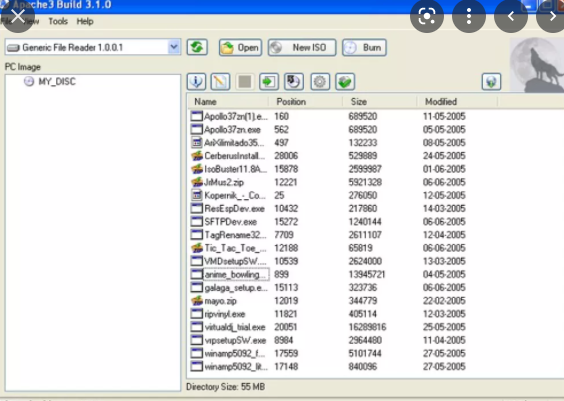Click the edit pencil toolbar icon
The width and height of the screenshot is (564, 401).
[x=220, y=82]
